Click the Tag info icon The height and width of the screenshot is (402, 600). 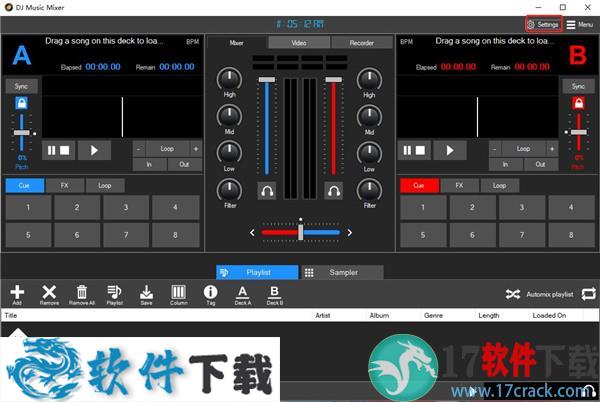coord(210,295)
